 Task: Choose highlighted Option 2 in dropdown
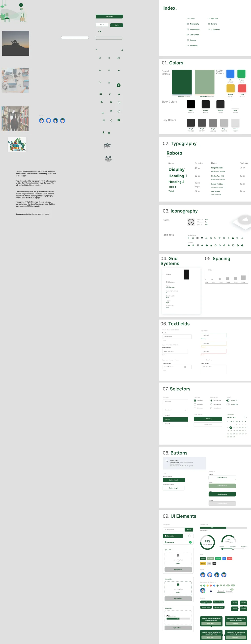[175, 420]
